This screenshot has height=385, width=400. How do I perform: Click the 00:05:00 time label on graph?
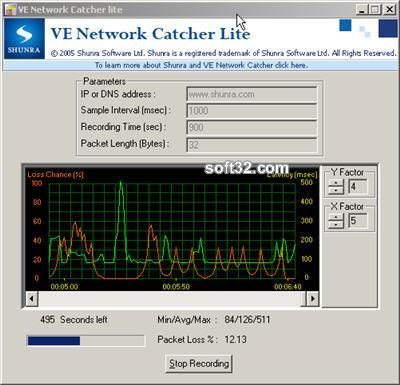point(64,287)
